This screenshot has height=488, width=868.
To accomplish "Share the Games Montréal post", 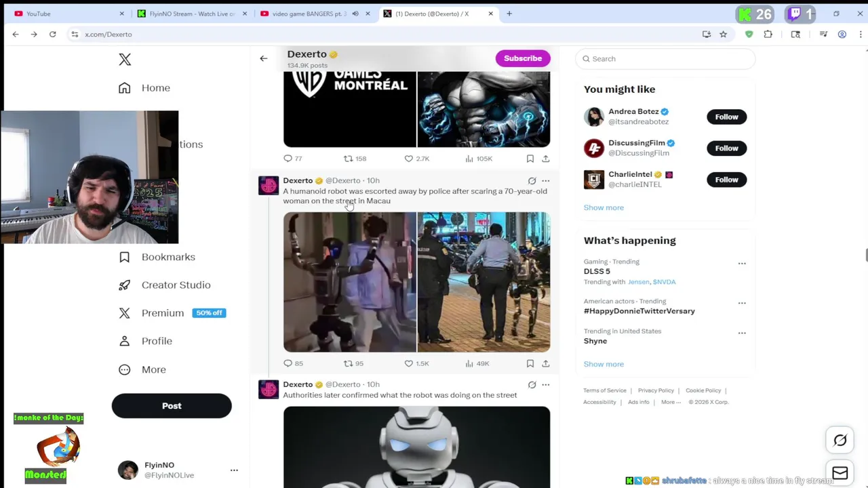I will tap(545, 159).
